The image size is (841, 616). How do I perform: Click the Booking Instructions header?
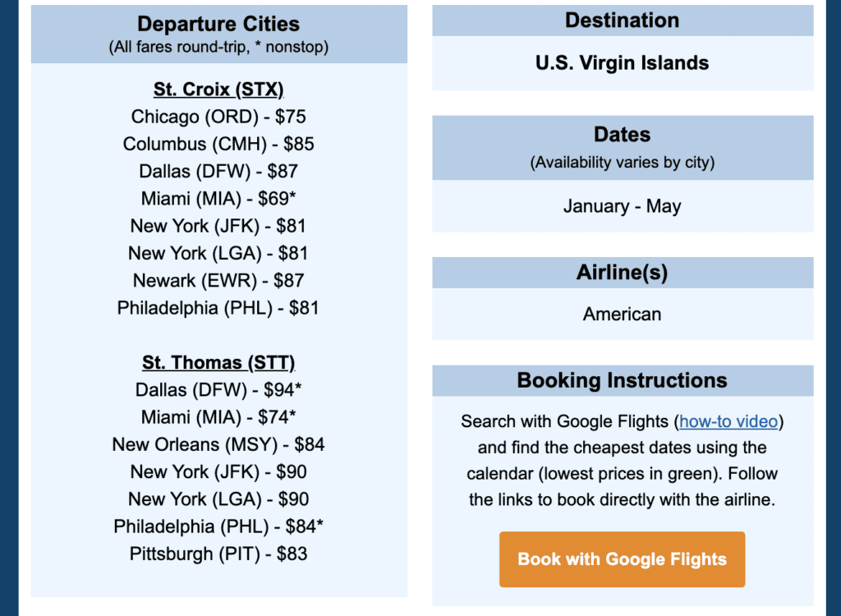[x=622, y=380]
